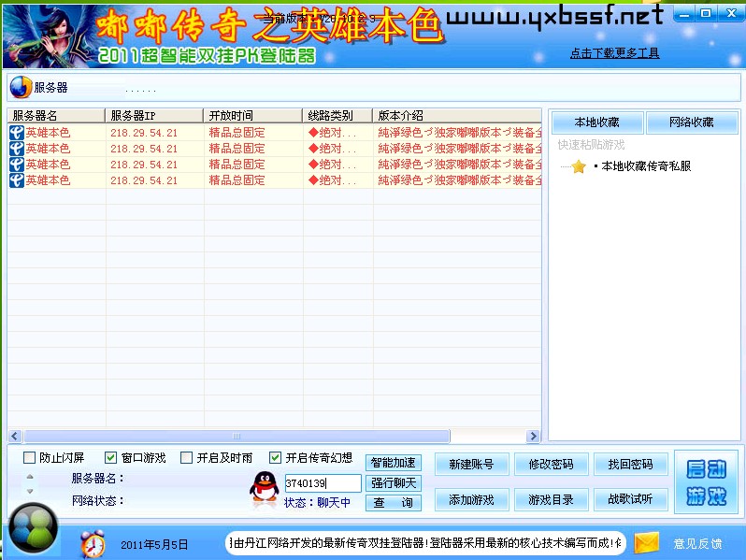Click the 服务器 globe icon

[x=20, y=88]
